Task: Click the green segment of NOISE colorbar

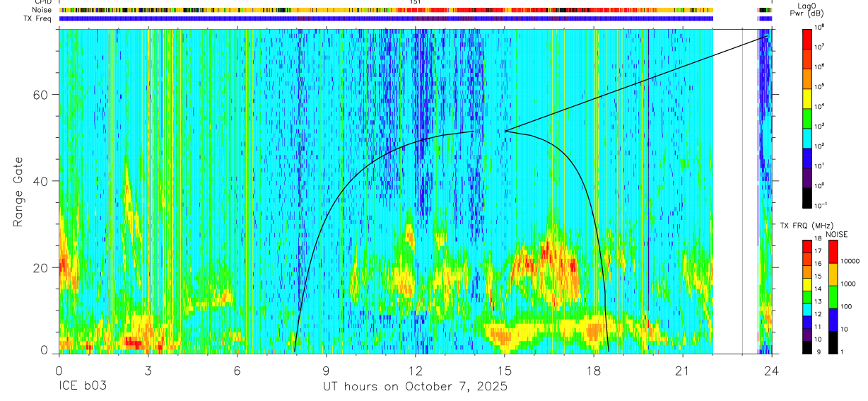Action: coord(833,297)
